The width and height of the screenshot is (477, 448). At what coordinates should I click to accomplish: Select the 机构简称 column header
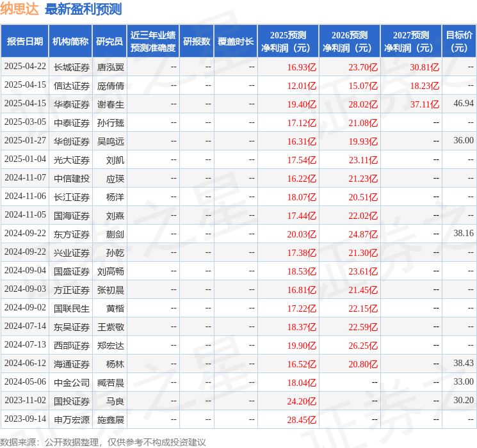pos(70,42)
